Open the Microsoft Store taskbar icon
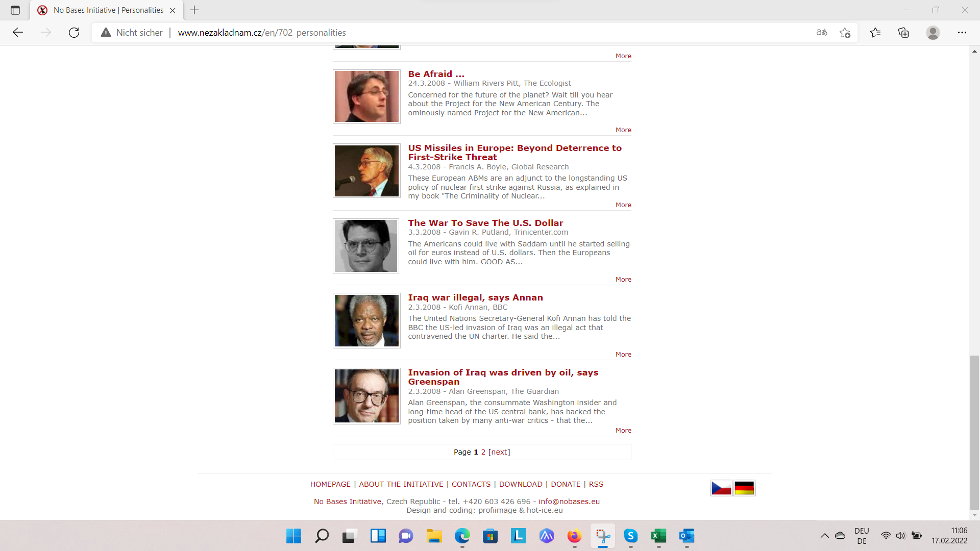The image size is (980, 551). coord(490,536)
